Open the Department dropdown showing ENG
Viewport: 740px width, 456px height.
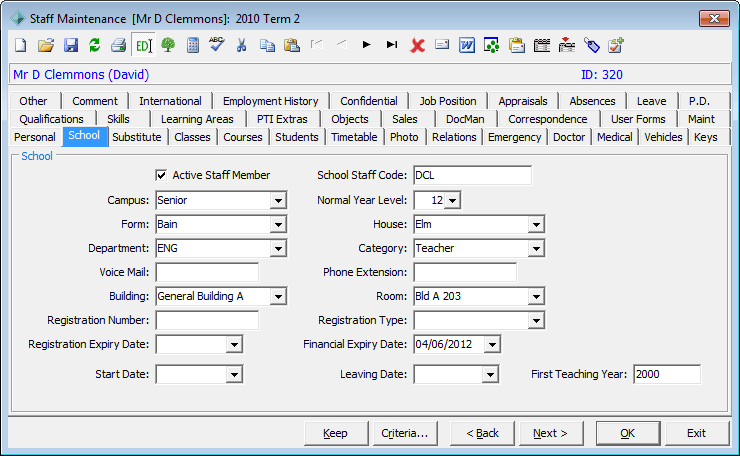click(x=278, y=249)
